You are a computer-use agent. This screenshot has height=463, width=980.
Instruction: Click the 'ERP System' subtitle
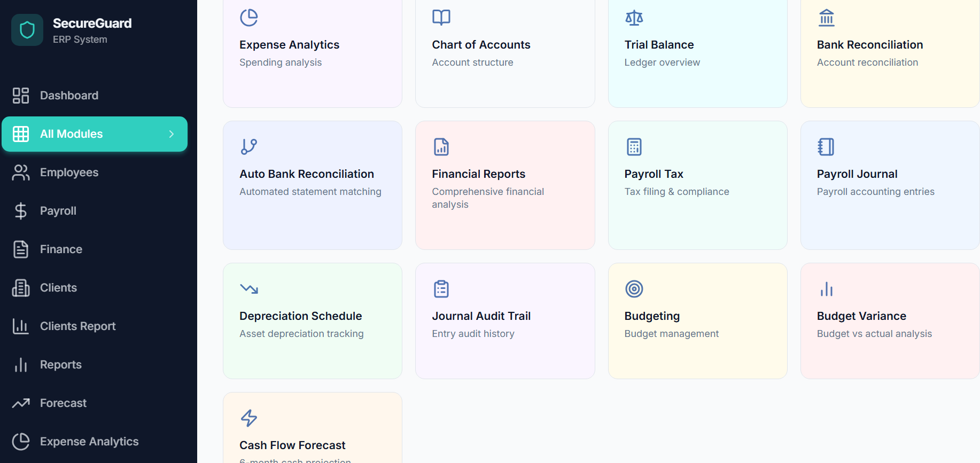click(80, 40)
